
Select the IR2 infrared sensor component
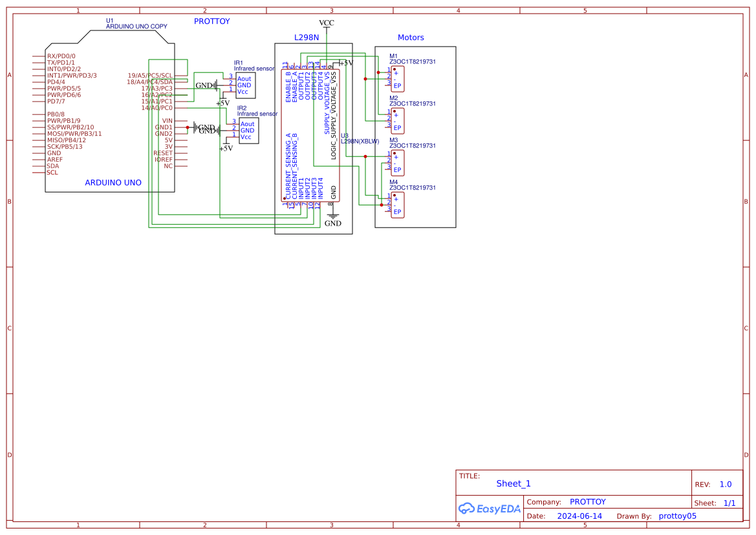(248, 131)
